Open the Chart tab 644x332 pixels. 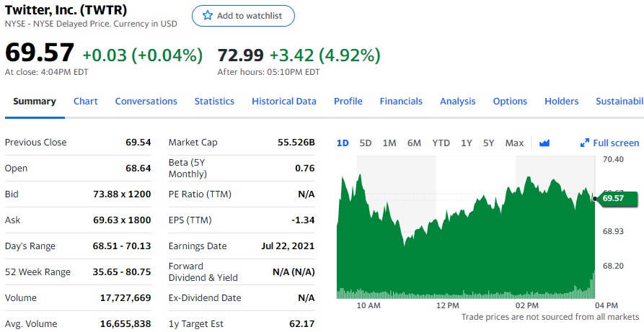(x=85, y=102)
